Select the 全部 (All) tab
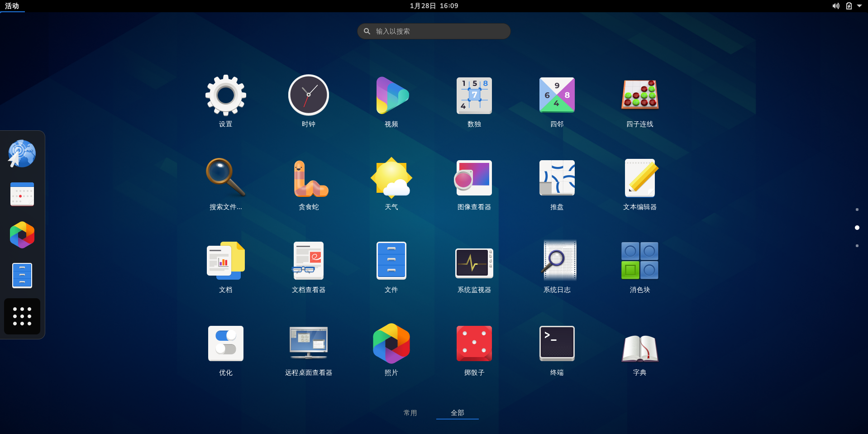Viewport: 868px width, 434px height. tap(457, 413)
